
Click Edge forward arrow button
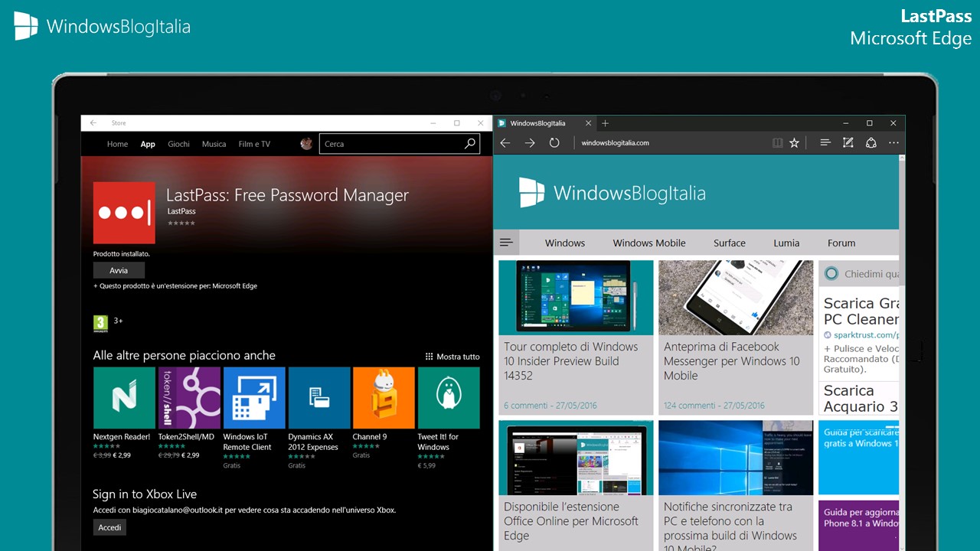coord(530,143)
